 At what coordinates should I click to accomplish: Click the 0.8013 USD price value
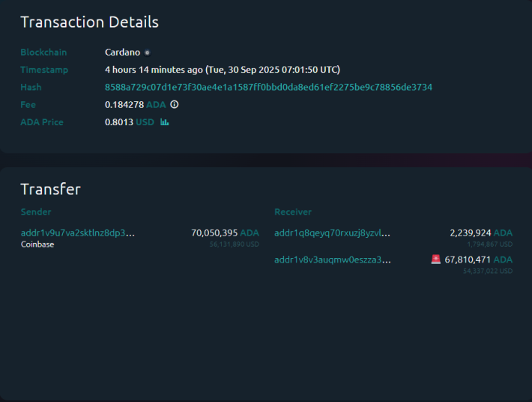pos(130,122)
